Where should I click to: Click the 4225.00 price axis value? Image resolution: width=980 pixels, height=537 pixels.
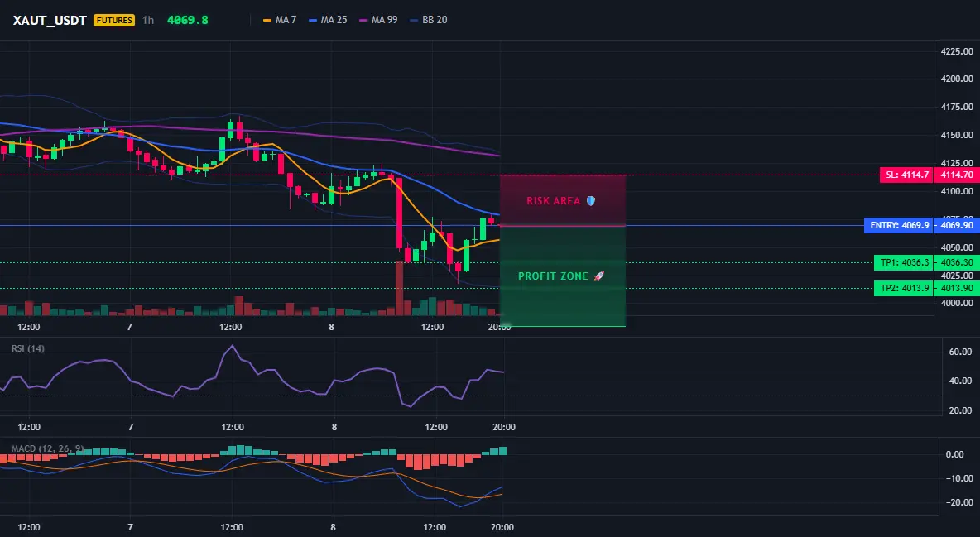tap(957, 51)
